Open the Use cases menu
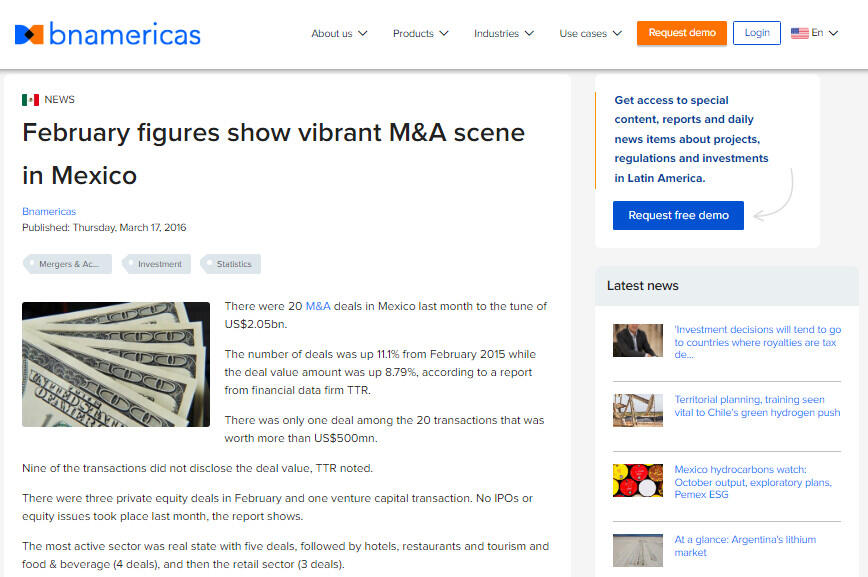The image size is (868, 577). [590, 33]
